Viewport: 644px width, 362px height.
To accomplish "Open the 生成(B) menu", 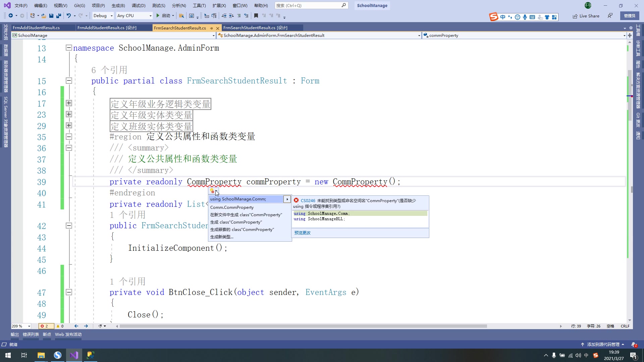I will 118,5.
